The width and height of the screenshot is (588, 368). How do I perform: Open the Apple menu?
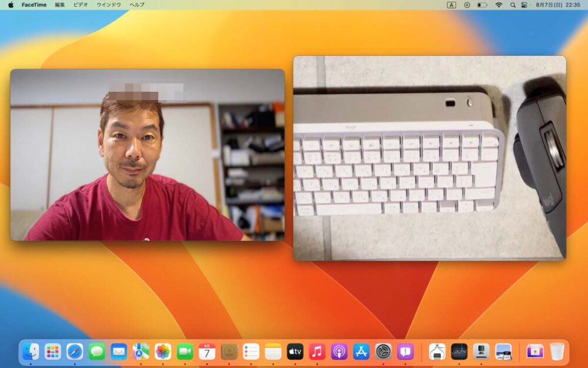11,5
